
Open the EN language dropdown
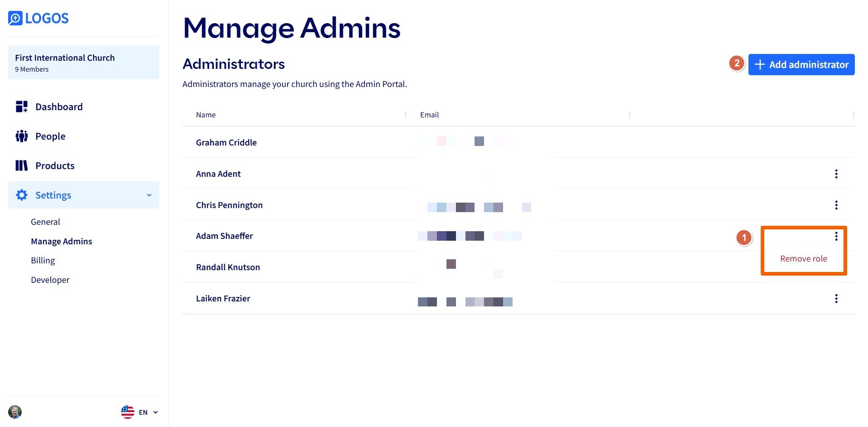coord(148,412)
